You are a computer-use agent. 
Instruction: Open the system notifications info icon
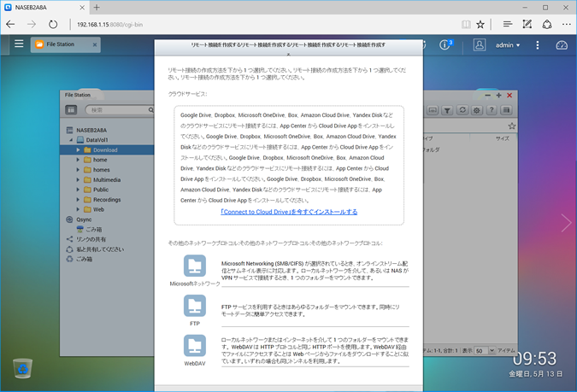(x=445, y=45)
